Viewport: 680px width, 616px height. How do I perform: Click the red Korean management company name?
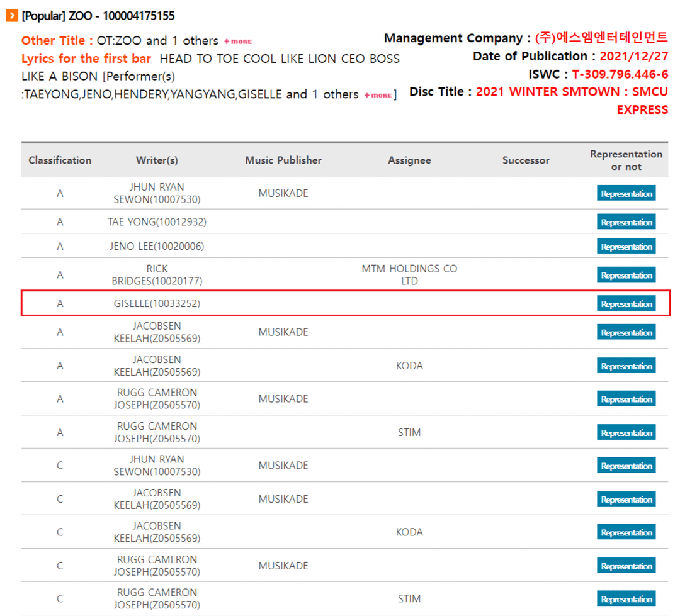(x=601, y=38)
